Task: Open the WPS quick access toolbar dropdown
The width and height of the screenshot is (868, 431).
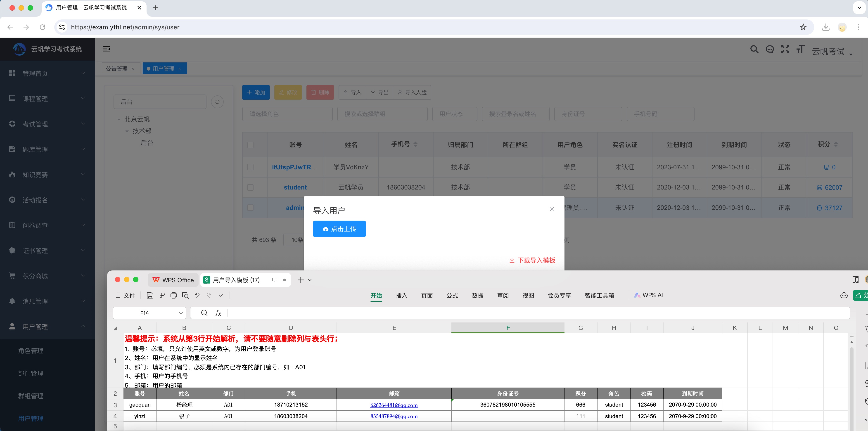Action: (x=221, y=296)
